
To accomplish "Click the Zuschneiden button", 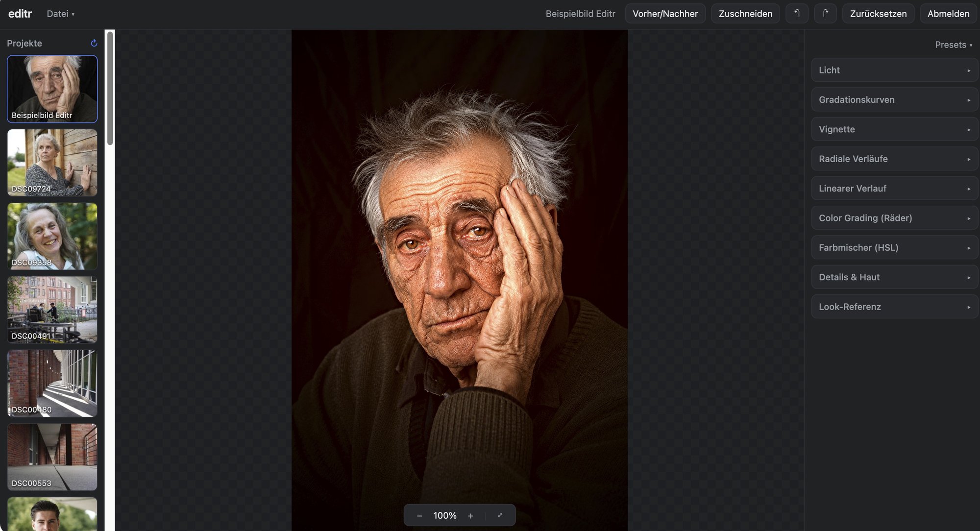I will coord(745,14).
